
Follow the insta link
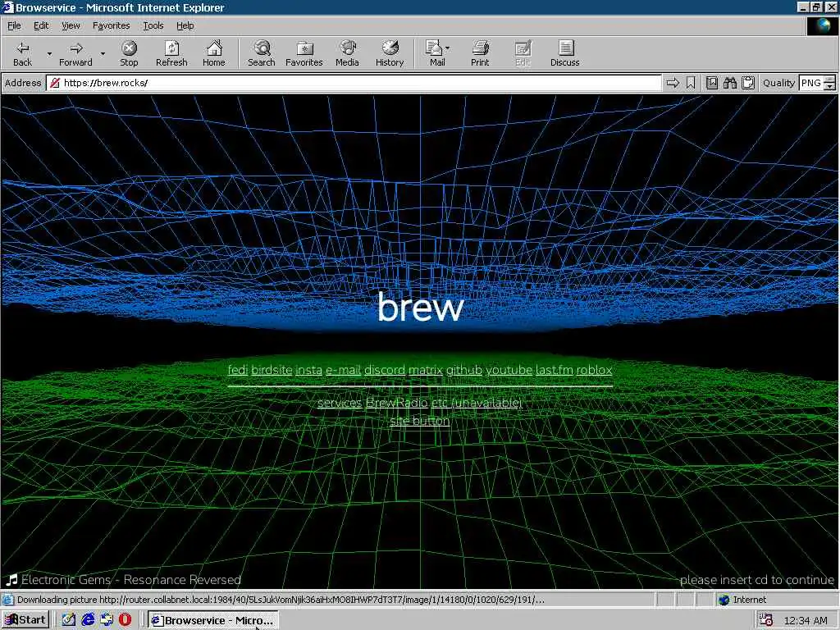[309, 370]
